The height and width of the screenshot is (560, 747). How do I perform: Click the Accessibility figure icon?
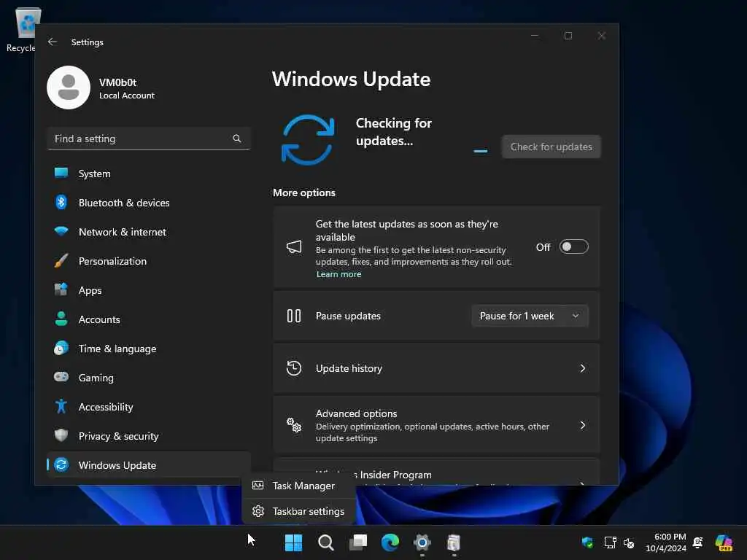pyautogui.click(x=61, y=406)
